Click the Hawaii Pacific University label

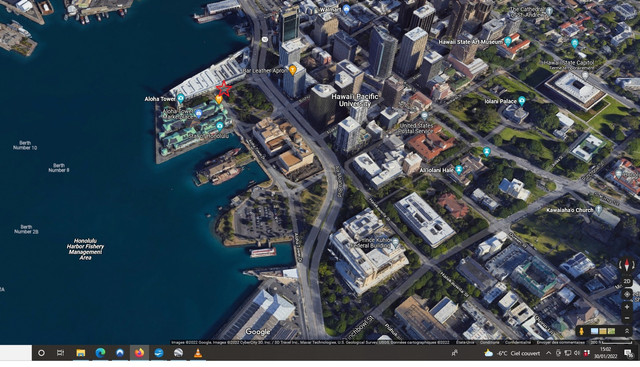pyautogui.click(x=355, y=100)
